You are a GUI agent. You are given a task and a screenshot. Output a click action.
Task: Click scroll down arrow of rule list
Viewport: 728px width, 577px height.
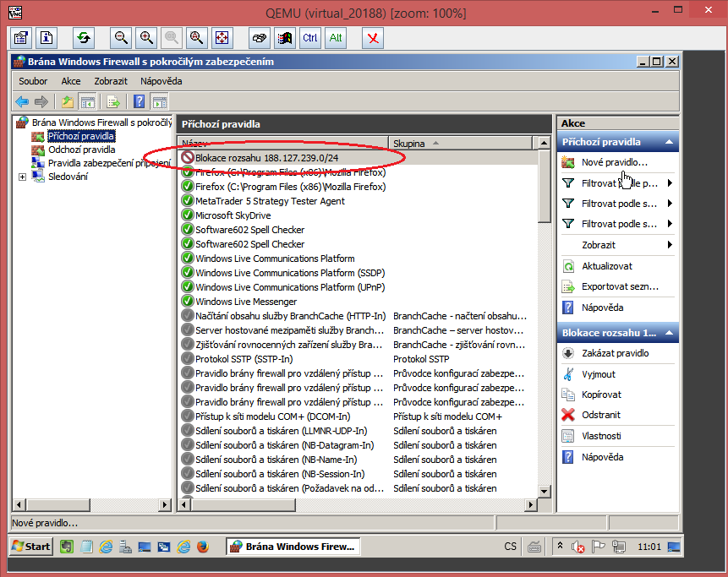545,491
